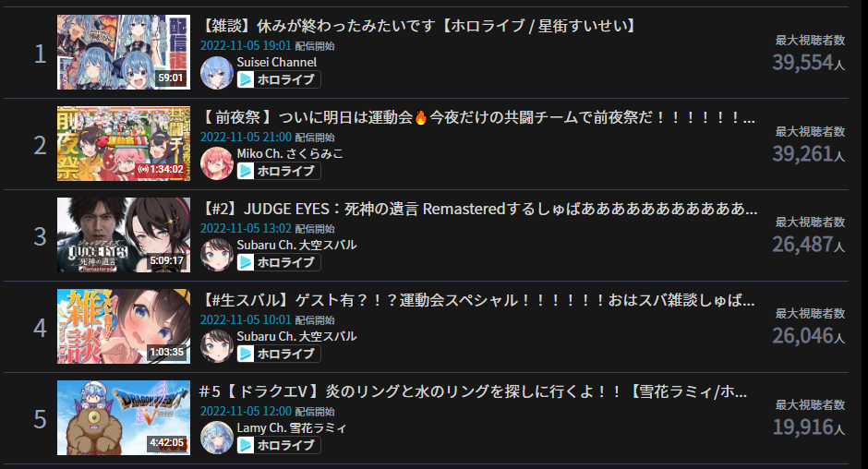
Task: Open Lamy Ch. 雪花ラミィ avatar icon
Action: 216,438
